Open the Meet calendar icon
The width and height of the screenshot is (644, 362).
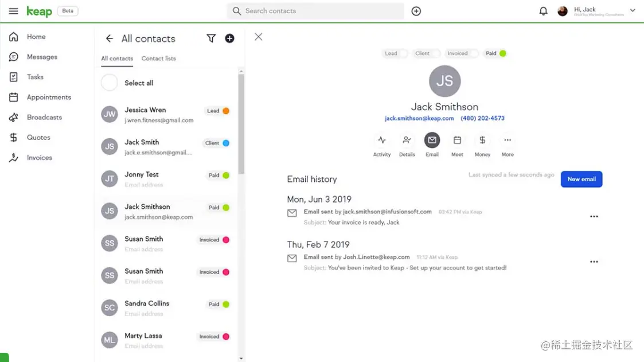point(457,140)
